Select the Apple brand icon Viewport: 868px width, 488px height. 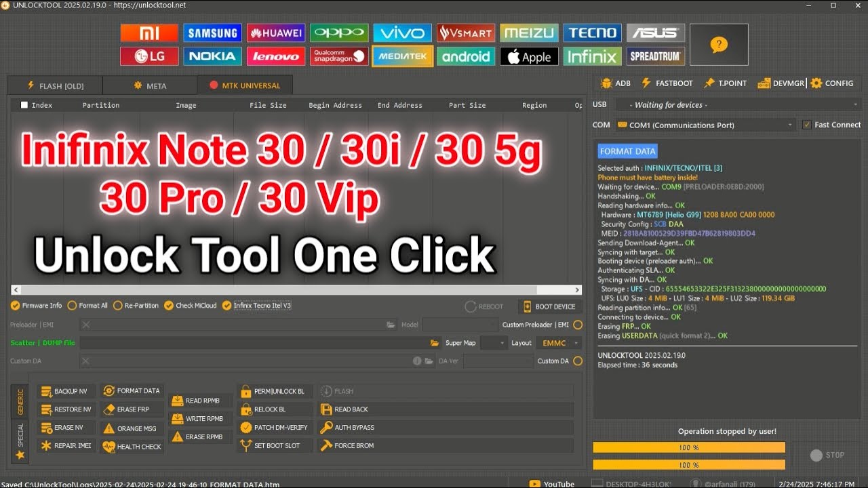click(529, 56)
